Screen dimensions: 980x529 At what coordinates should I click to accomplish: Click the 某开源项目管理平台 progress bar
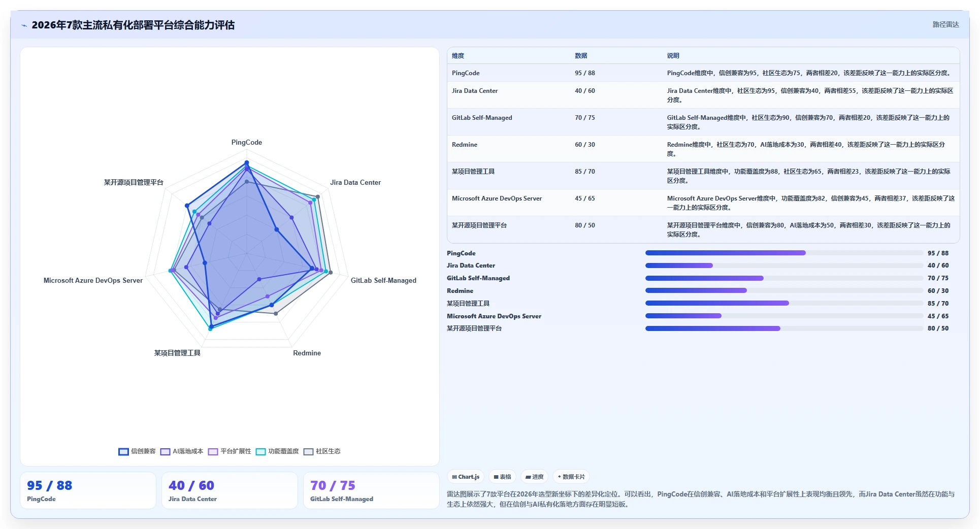pyautogui.click(x=784, y=328)
